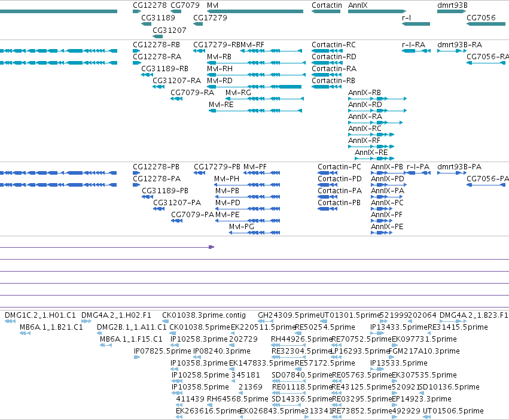The height and width of the screenshot is (420, 509).
Task: Select the AnnIX-RD transcript label
Action: [x=365, y=105]
